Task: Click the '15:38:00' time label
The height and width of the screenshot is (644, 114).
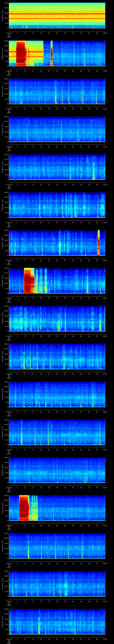Action: pos(9,71)
